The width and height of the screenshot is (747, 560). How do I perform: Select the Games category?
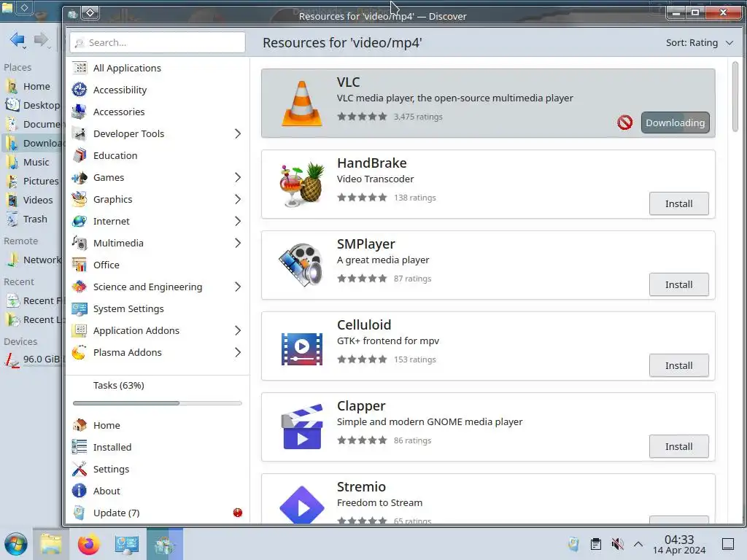click(x=158, y=178)
